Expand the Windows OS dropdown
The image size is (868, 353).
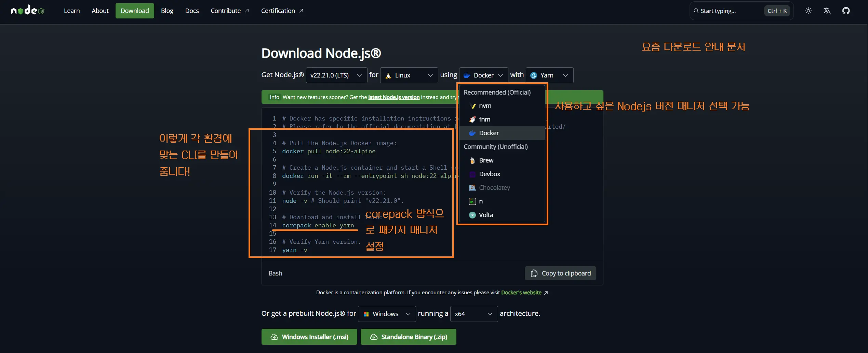(387, 314)
